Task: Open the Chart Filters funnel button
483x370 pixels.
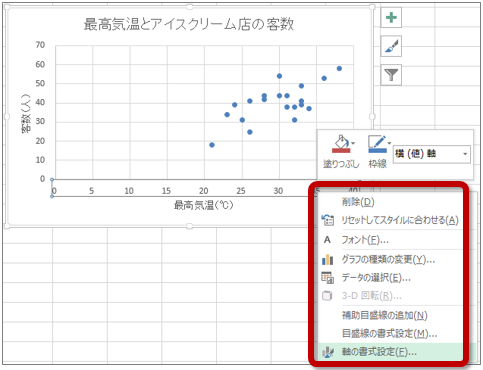Action: [391, 75]
